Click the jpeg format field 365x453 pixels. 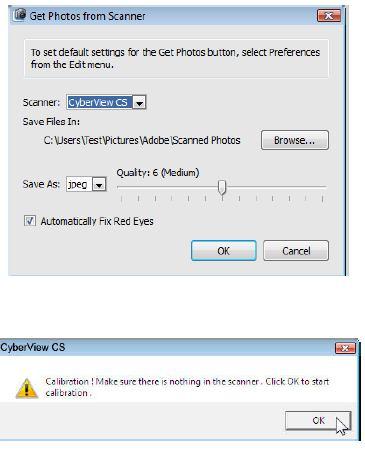tap(79, 184)
